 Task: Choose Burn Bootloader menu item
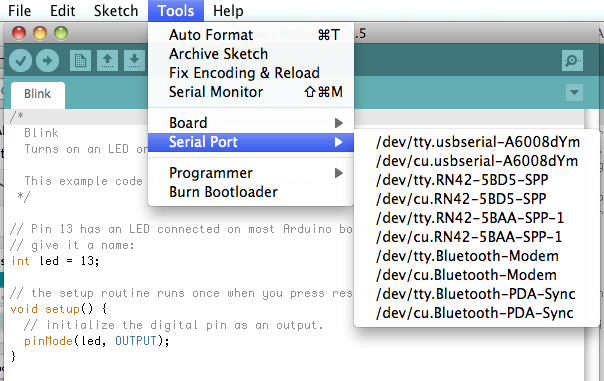[251, 192]
